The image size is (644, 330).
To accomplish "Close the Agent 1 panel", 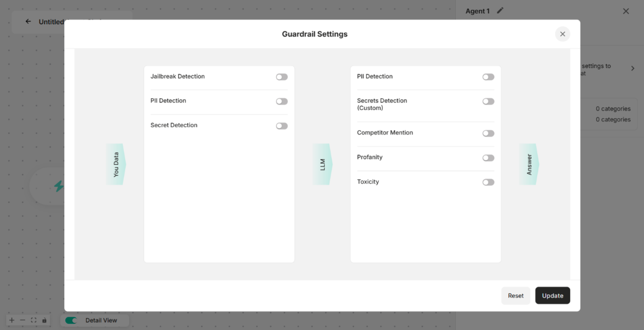I will point(626,11).
